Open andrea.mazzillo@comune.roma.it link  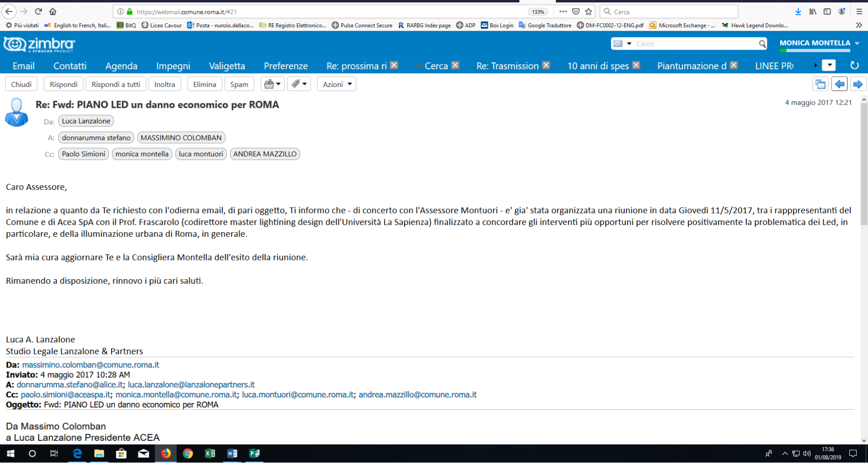point(417,395)
